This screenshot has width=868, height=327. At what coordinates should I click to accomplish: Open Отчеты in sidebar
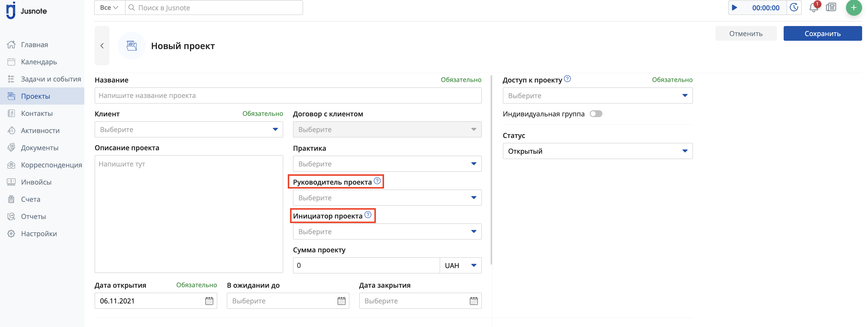point(42,216)
